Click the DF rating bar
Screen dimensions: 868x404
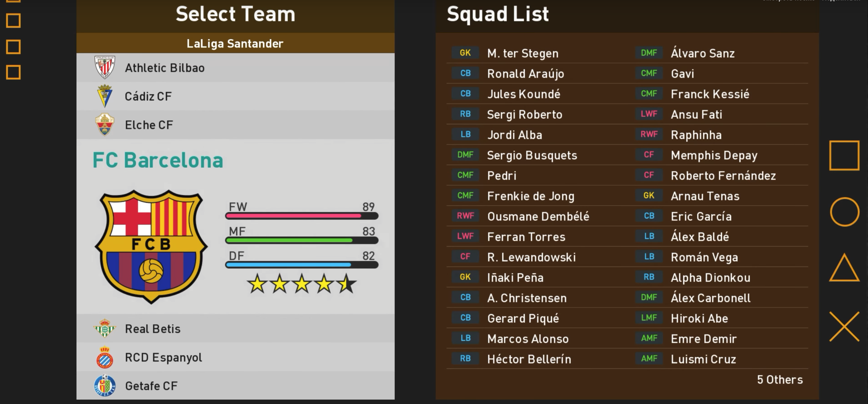click(x=302, y=265)
